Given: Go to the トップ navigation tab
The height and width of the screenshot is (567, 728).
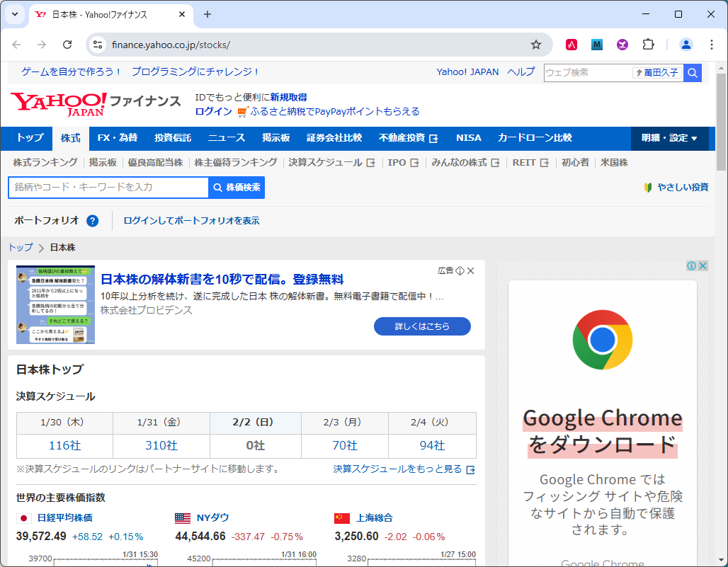Looking at the screenshot, I should point(30,138).
